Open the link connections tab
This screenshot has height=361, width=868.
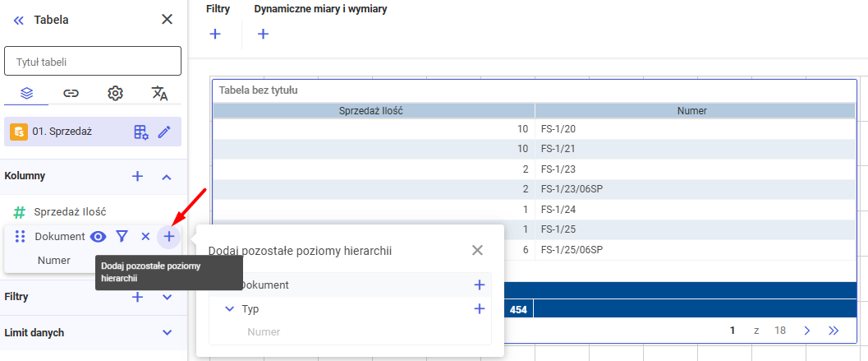[x=71, y=93]
